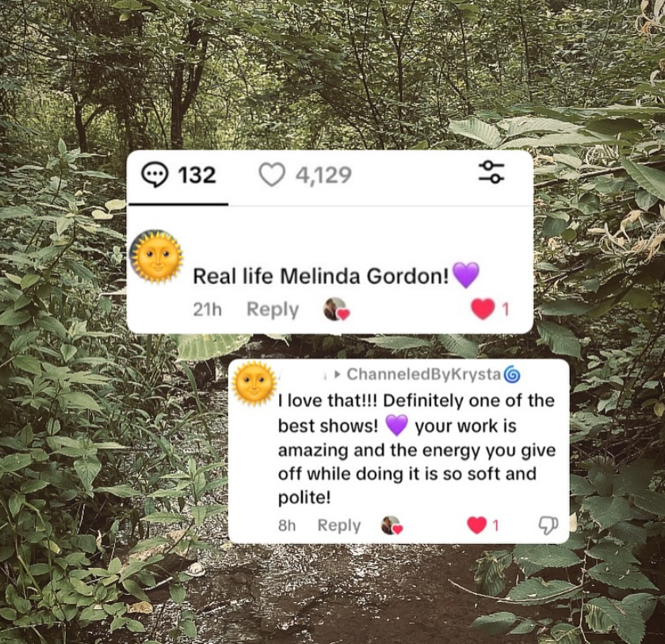The height and width of the screenshot is (644, 665).
Task: Click the outlined heart icon beside 4,129
Action: [271, 174]
